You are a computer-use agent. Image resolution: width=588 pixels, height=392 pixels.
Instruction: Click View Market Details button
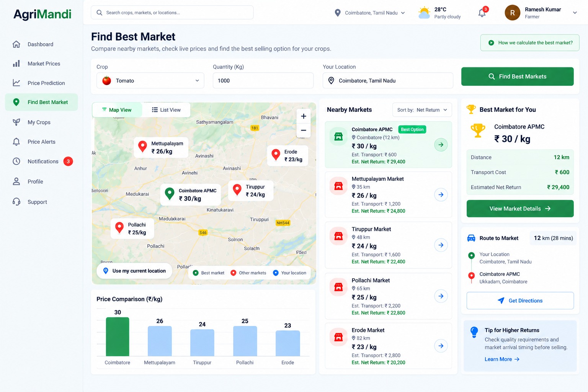(520, 209)
